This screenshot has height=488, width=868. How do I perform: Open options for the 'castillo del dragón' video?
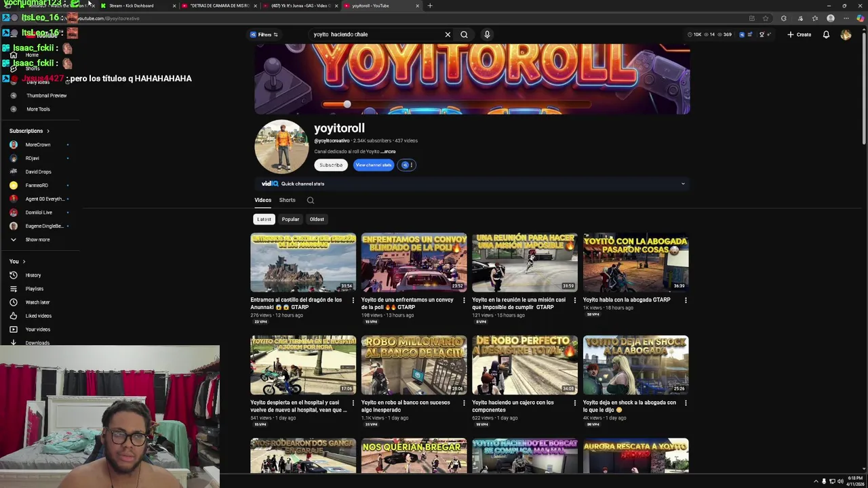[x=353, y=300]
